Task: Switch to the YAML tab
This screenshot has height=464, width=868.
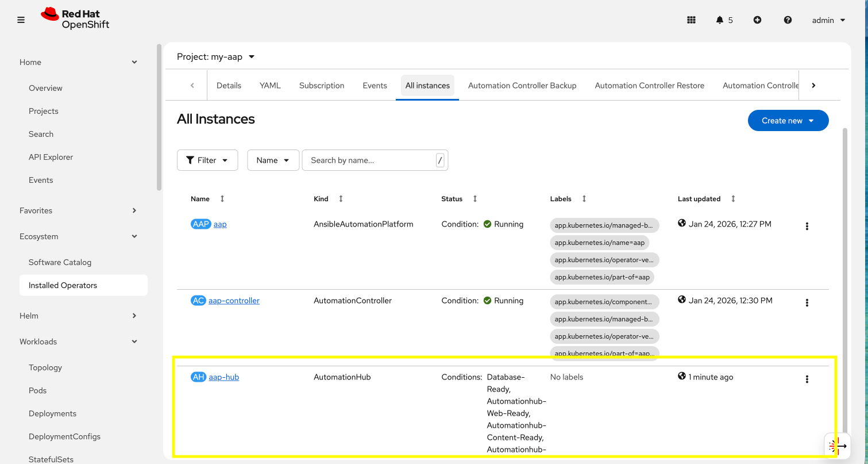Action: coord(270,85)
